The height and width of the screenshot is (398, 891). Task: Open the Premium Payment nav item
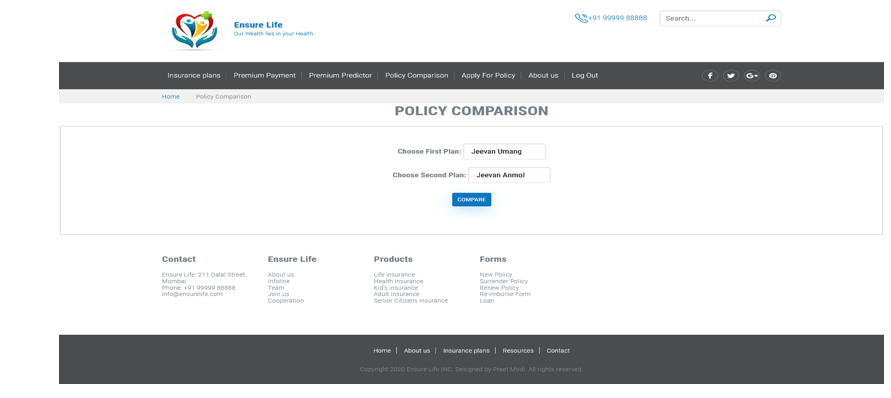tap(265, 76)
